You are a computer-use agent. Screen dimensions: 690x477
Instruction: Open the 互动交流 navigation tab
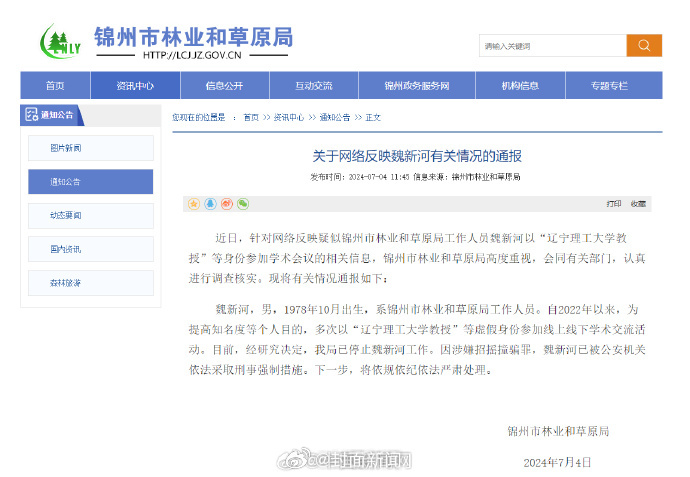pos(314,85)
